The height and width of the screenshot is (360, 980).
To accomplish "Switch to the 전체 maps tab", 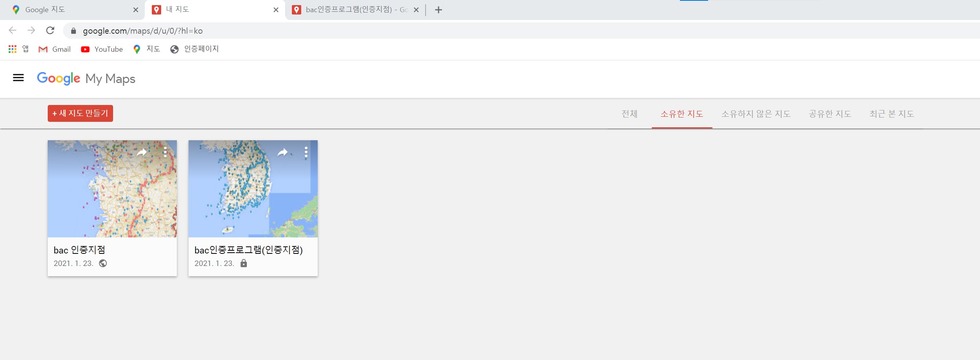I will tap(629, 114).
